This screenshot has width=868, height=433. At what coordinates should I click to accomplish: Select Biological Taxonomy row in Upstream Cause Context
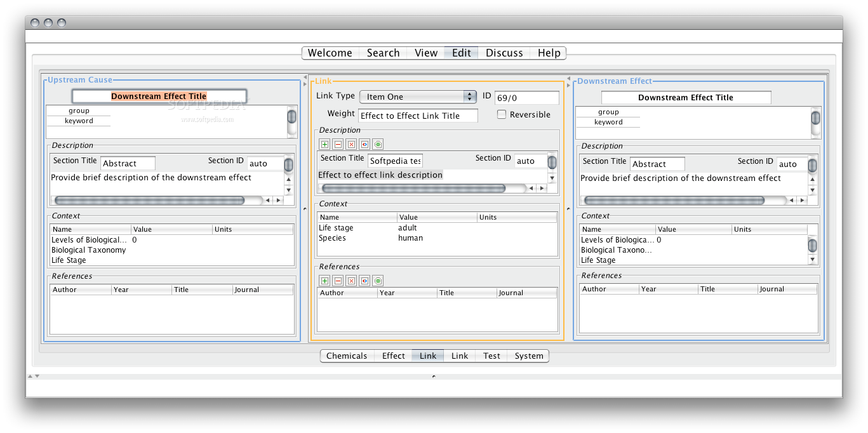tap(171, 250)
